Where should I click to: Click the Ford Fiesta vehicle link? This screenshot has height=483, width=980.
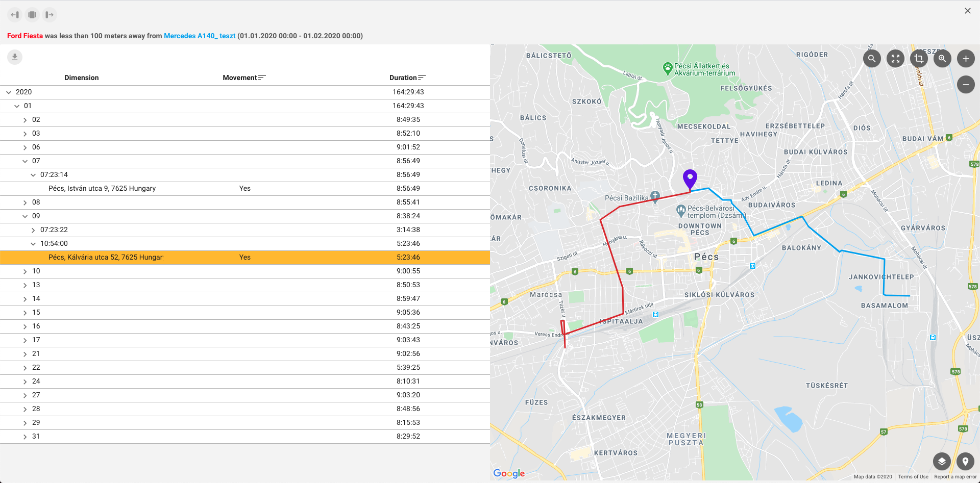[x=25, y=36]
